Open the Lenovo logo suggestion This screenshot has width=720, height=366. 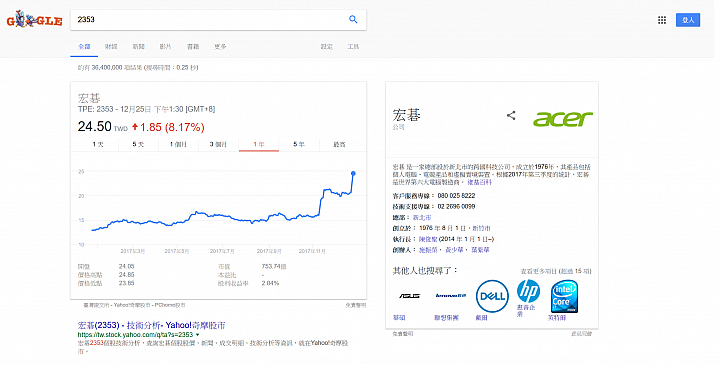click(450, 295)
